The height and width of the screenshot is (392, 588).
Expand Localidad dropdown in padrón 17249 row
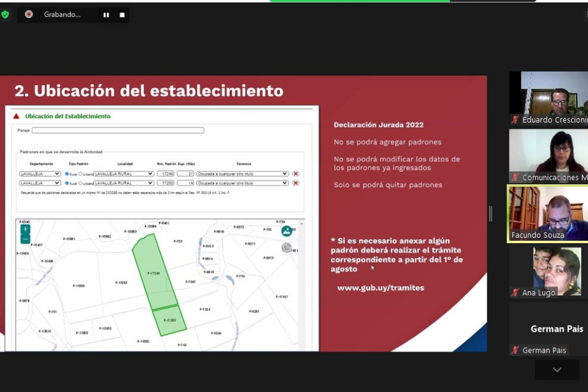point(124,174)
